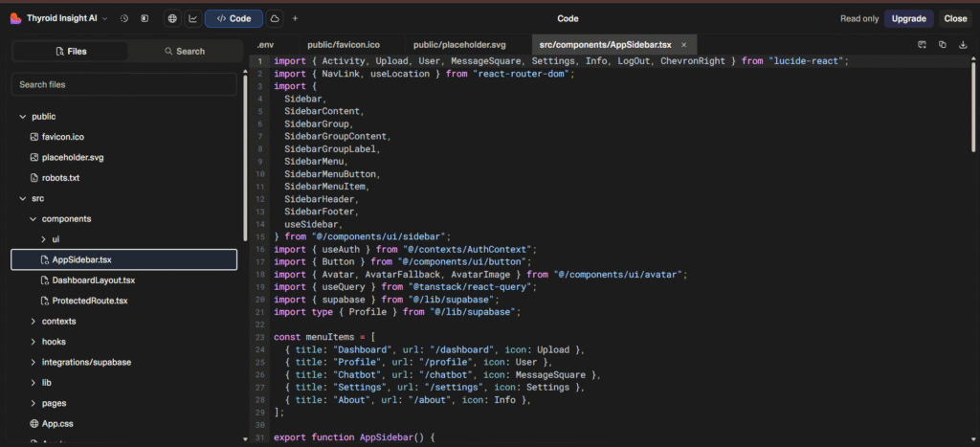Viewport: 980px width, 447px height.
Task: Click the file tree scrollbar down arrow
Action: pos(244,439)
